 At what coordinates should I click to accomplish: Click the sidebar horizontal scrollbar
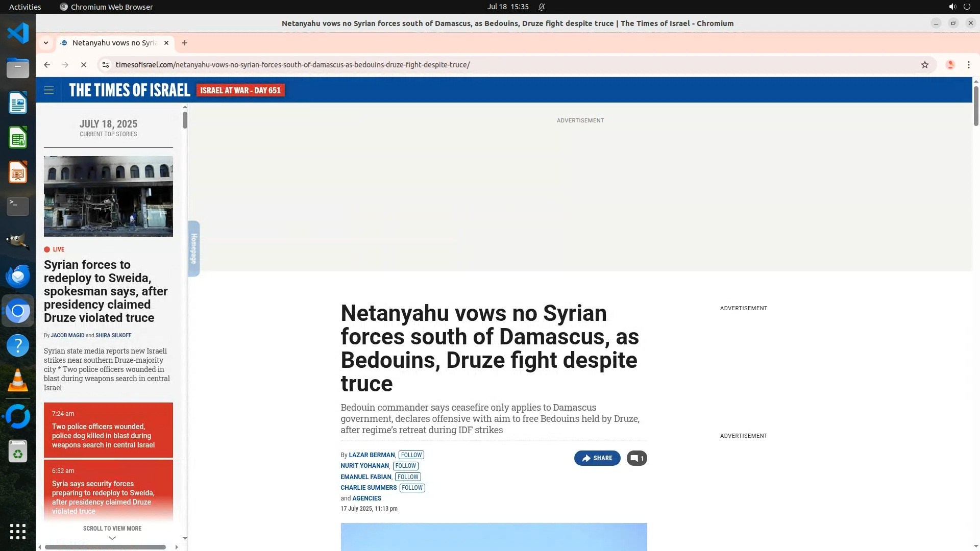105,547
